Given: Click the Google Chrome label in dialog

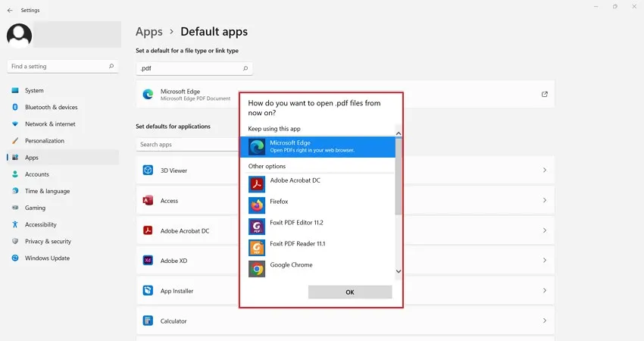Looking at the screenshot, I should (x=291, y=265).
